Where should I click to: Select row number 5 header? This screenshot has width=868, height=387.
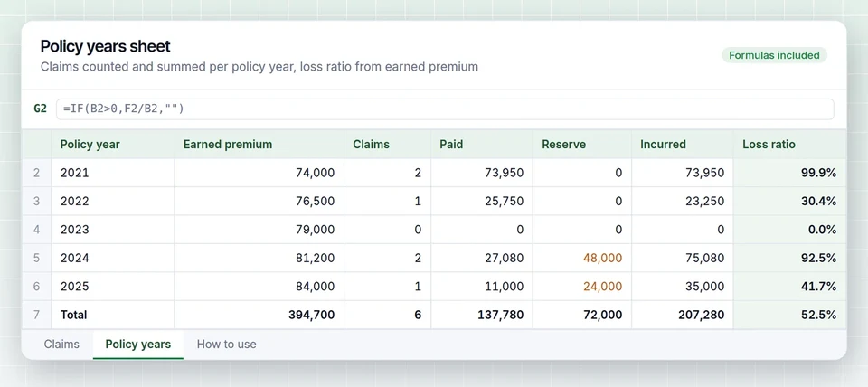point(36,258)
